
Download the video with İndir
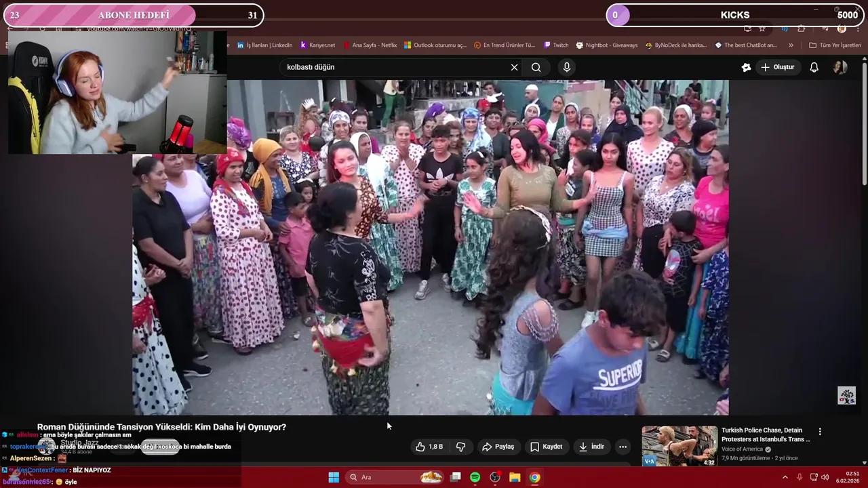(591, 447)
